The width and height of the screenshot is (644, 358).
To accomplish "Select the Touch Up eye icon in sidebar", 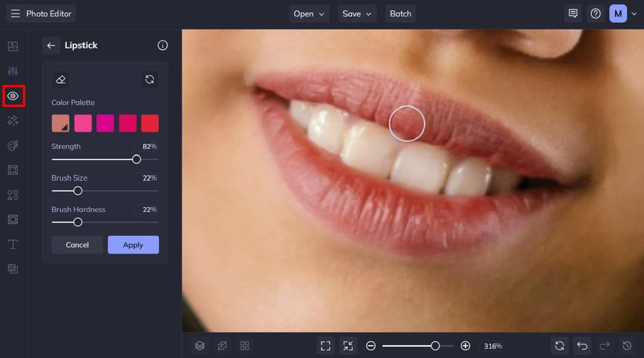I will [x=13, y=96].
